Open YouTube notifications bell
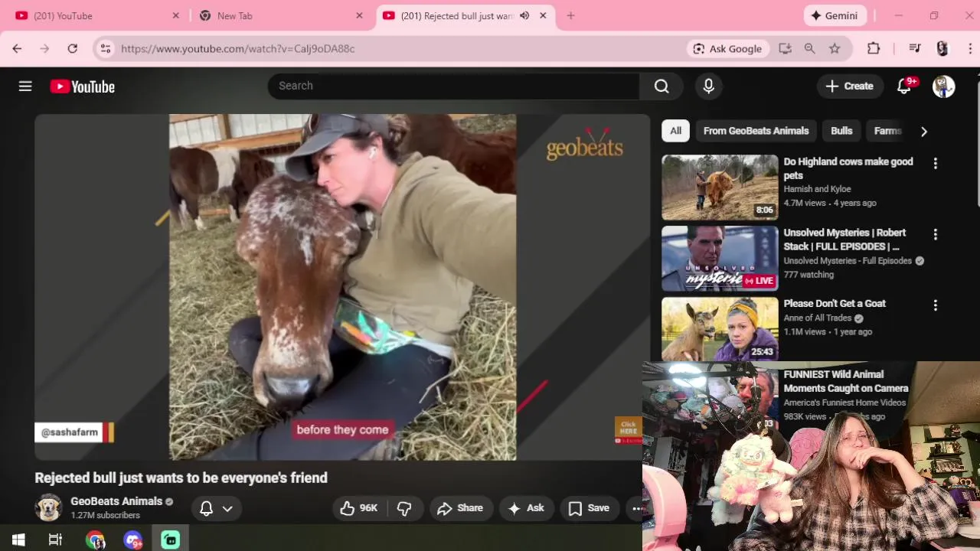 [x=905, y=86]
